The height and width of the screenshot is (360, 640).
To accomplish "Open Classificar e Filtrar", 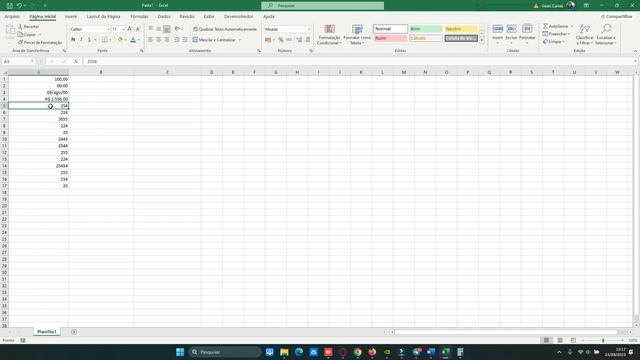I will click(584, 35).
